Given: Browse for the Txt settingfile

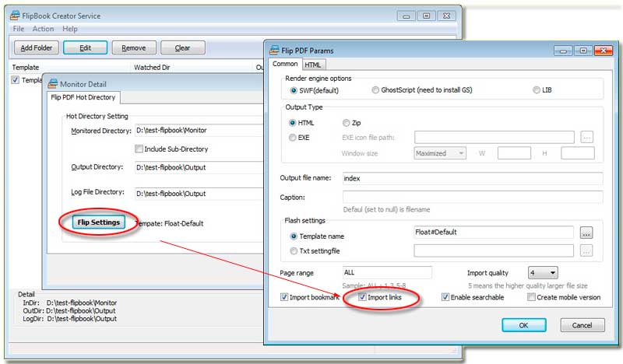Looking at the screenshot, I should point(586,250).
